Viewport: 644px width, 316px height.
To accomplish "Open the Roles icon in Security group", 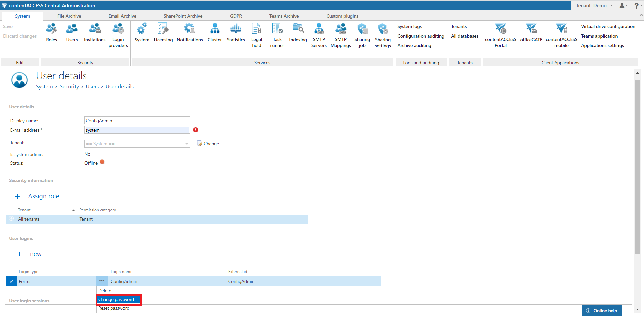I will click(51, 33).
